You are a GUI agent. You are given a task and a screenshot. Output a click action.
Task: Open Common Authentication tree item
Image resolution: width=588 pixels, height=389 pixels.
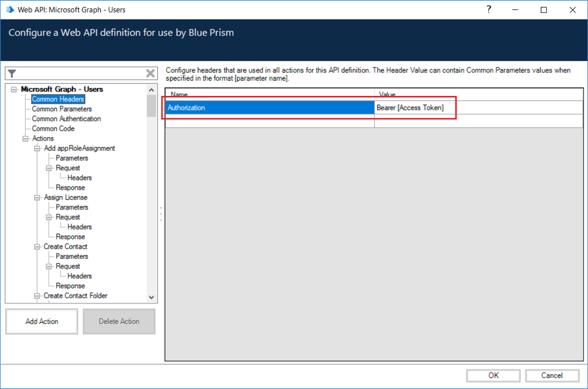pos(67,118)
